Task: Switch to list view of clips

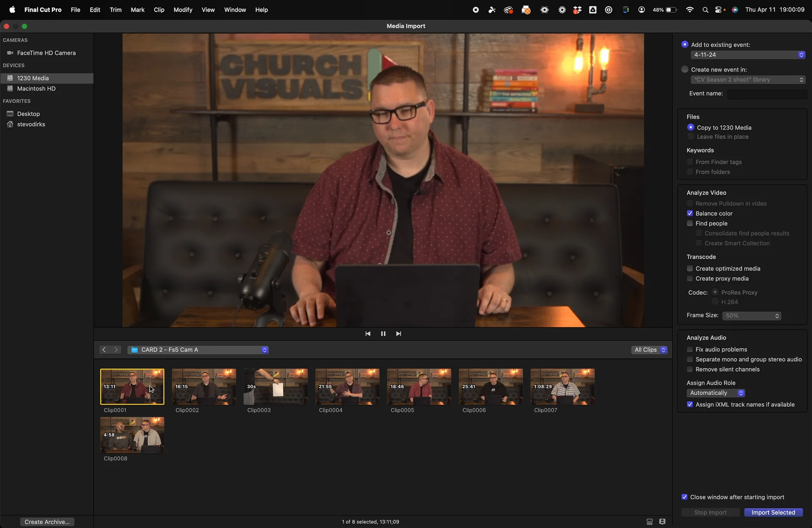Action: (650, 522)
